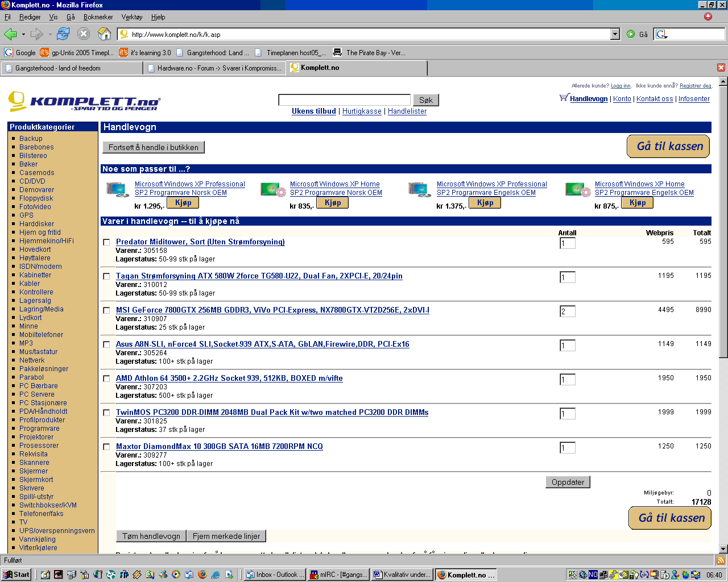Click the Komplett site search input field

point(345,100)
